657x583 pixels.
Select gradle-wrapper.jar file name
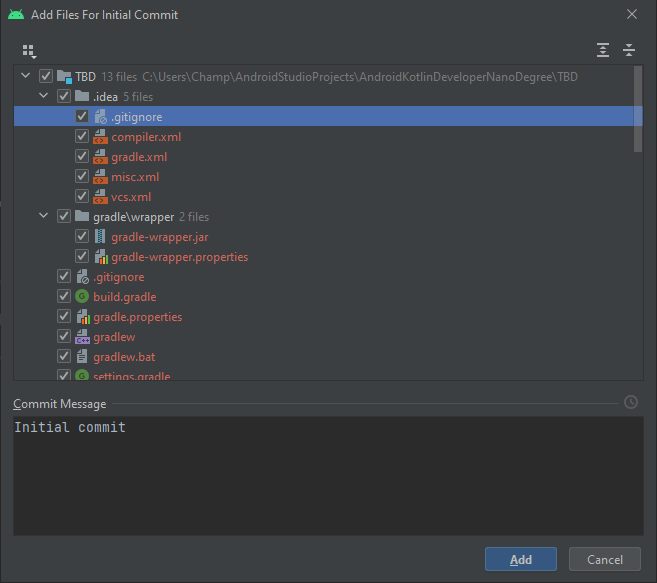coord(160,237)
